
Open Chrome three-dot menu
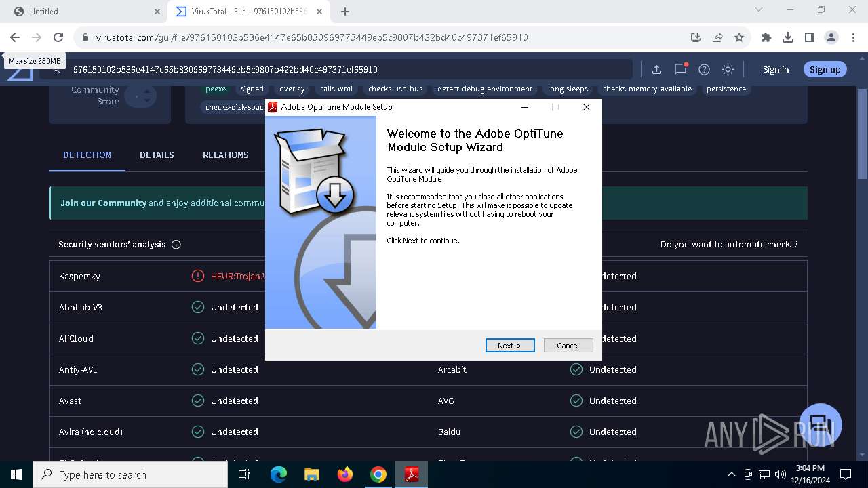[x=853, y=37]
